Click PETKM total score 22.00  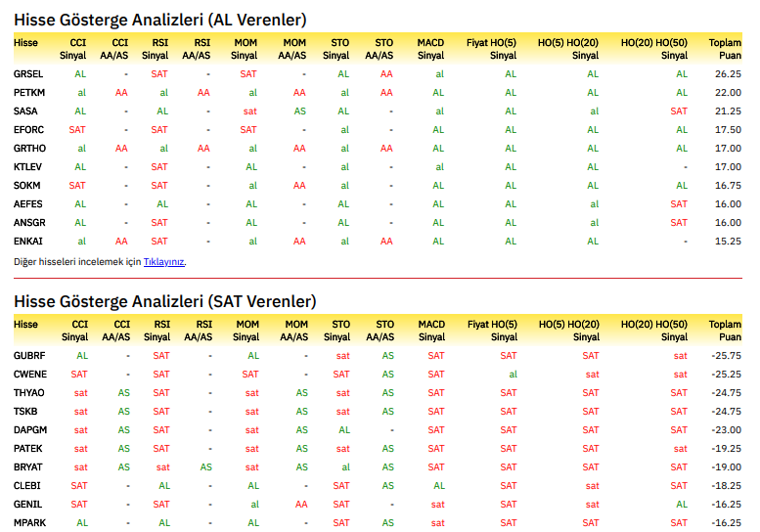tap(728, 93)
